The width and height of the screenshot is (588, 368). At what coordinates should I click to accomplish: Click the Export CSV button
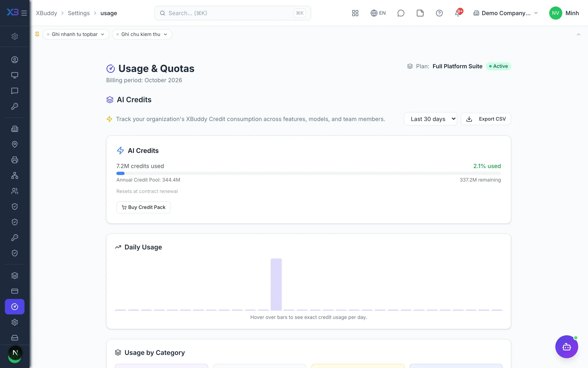point(486,119)
